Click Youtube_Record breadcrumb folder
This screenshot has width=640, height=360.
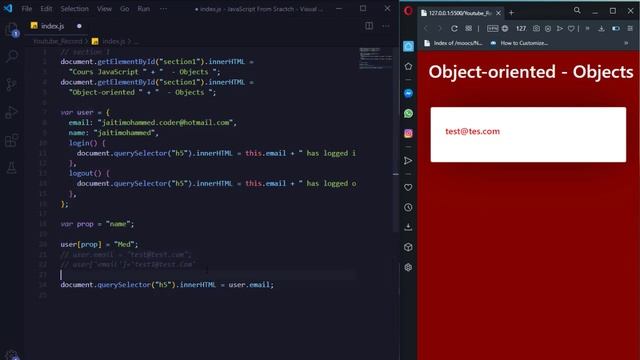click(x=58, y=41)
